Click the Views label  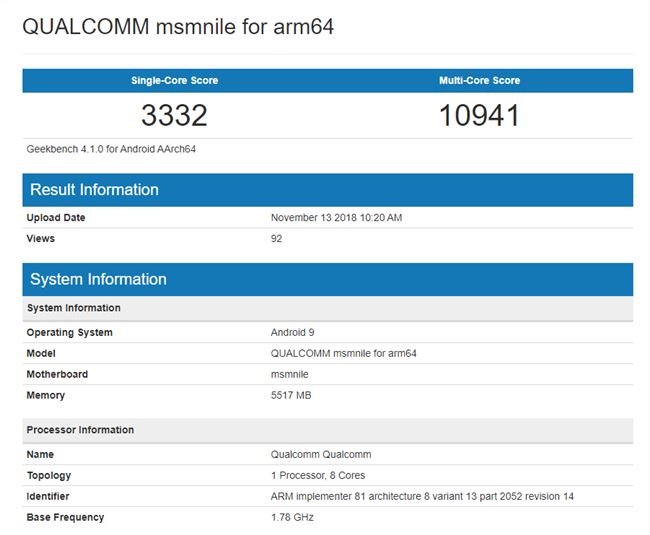tap(41, 239)
